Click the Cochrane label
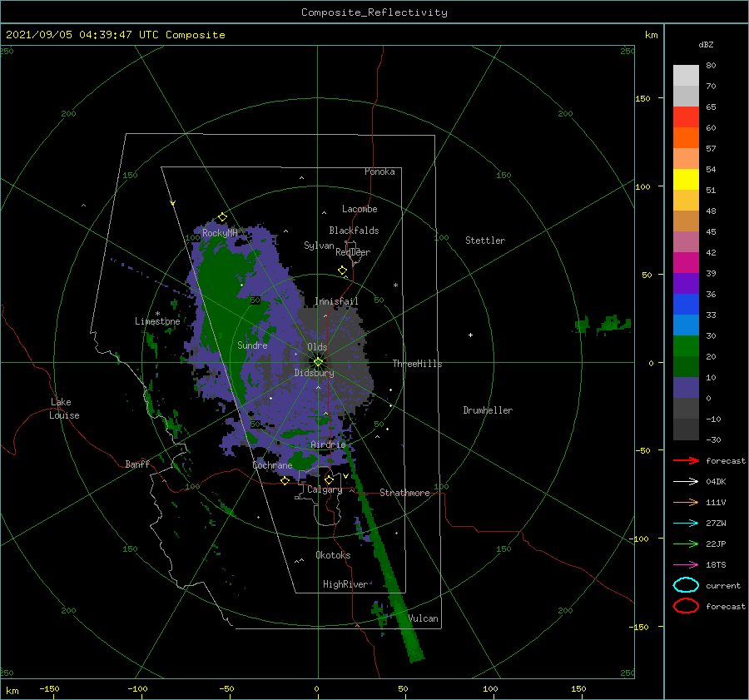The height and width of the screenshot is (700, 749). (272, 465)
